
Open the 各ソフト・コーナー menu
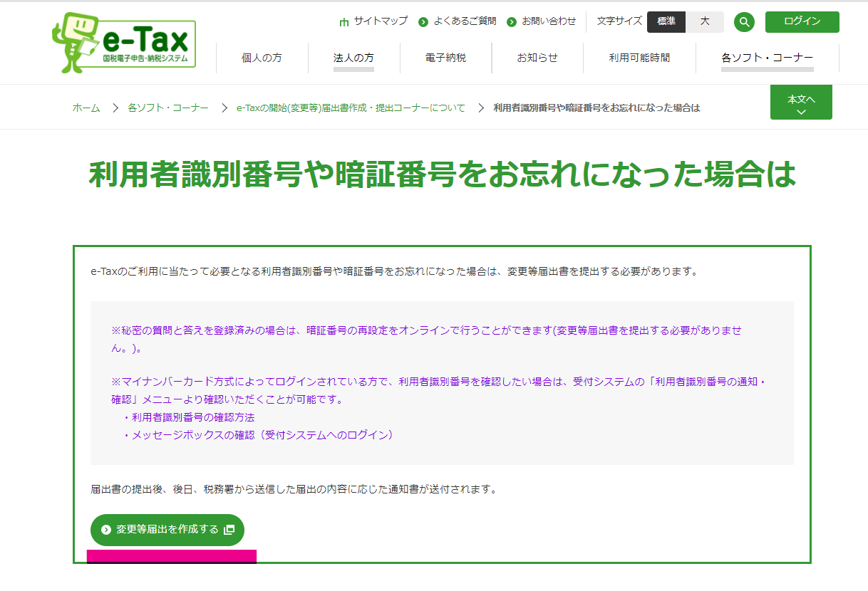768,58
